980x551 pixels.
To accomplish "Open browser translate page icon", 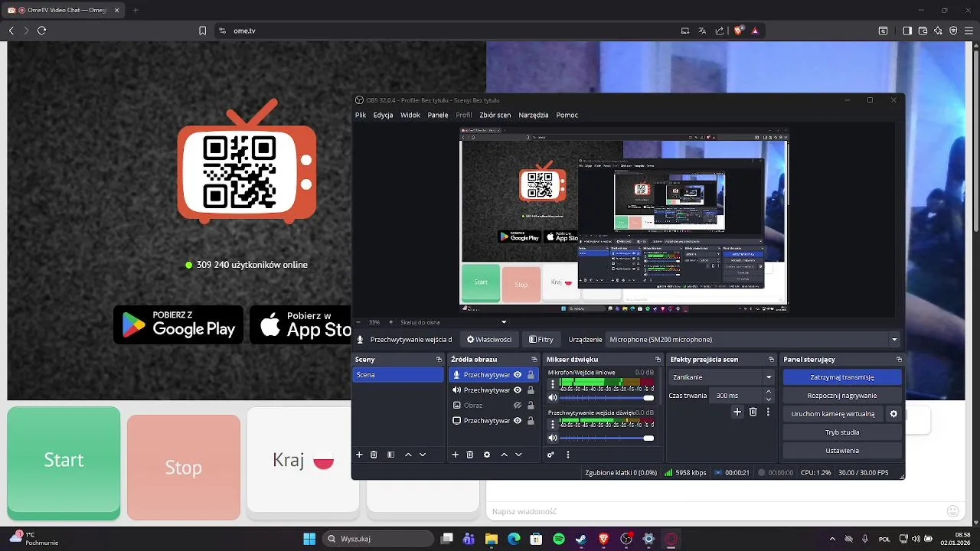I will [702, 31].
